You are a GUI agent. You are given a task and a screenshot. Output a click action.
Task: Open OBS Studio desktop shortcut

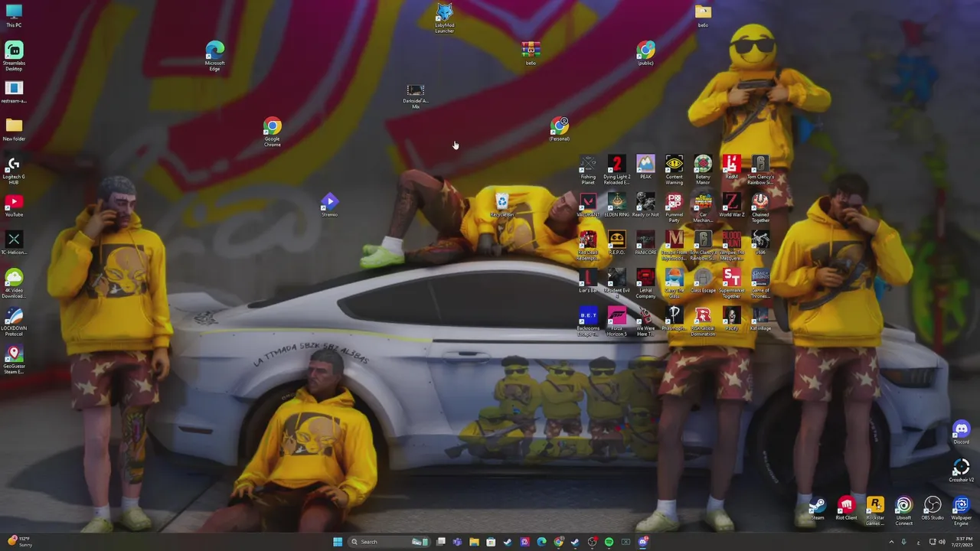click(933, 508)
